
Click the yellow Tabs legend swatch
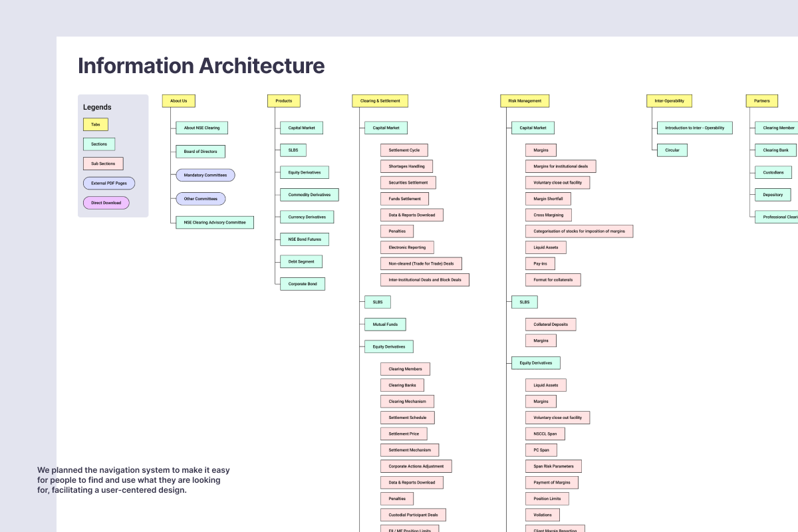pyautogui.click(x=96, y=124)
